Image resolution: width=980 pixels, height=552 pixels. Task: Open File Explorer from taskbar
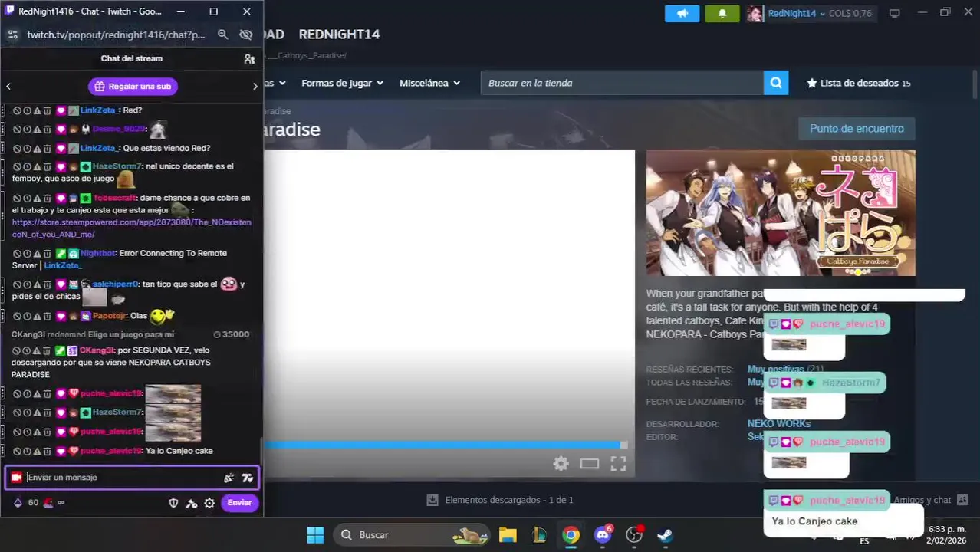pyautogui.click(x=508, y=535)
